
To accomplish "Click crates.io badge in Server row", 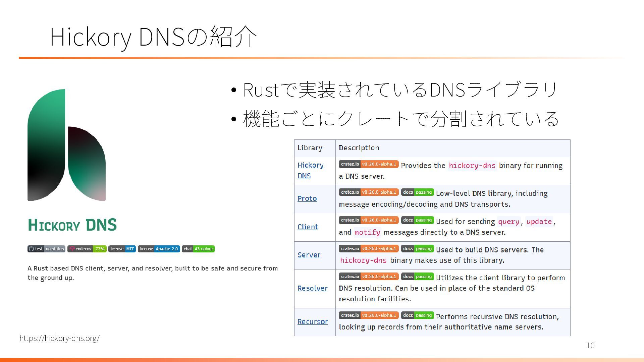I will click(x=368, y=249).
